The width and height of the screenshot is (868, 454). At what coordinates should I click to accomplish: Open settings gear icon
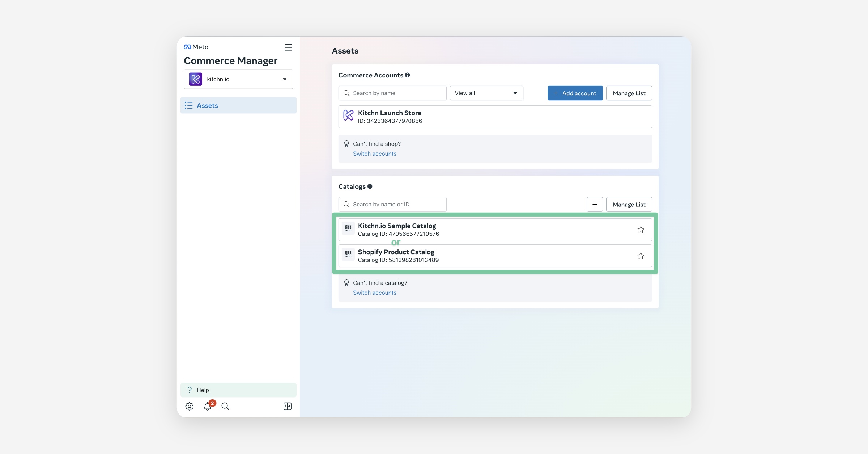pos(190,406)
